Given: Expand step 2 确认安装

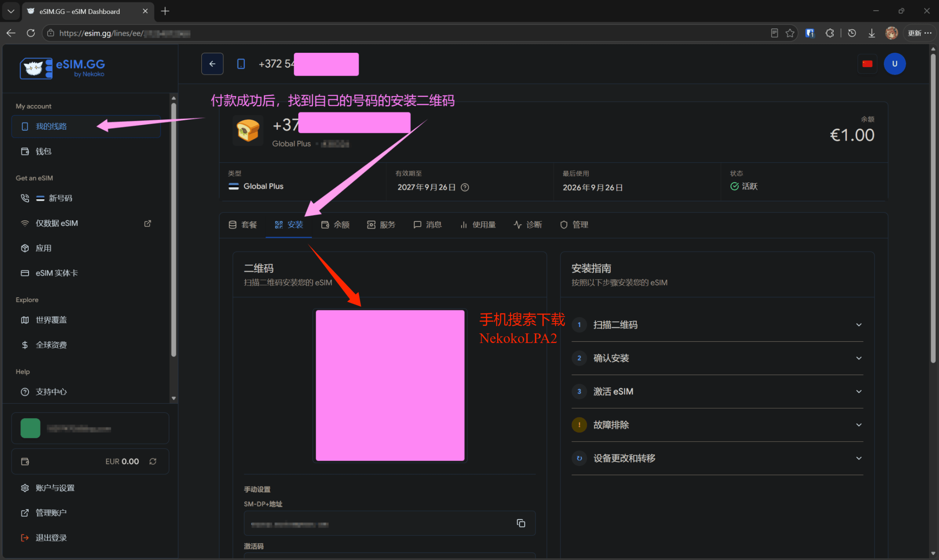Looking at the screenshot, I should pyautogui.click(x=717, y=358).
